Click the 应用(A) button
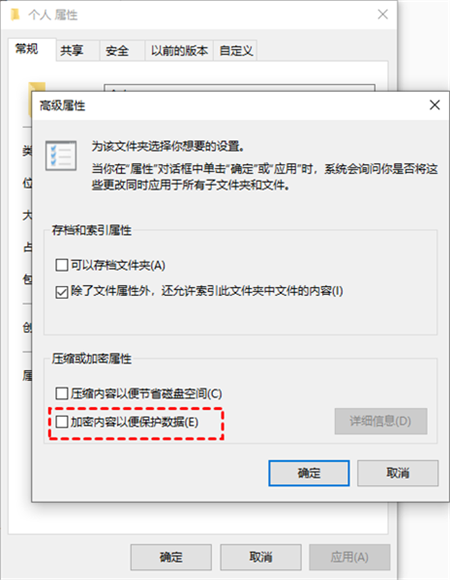The image size is (450, 580). click(349, 557)
